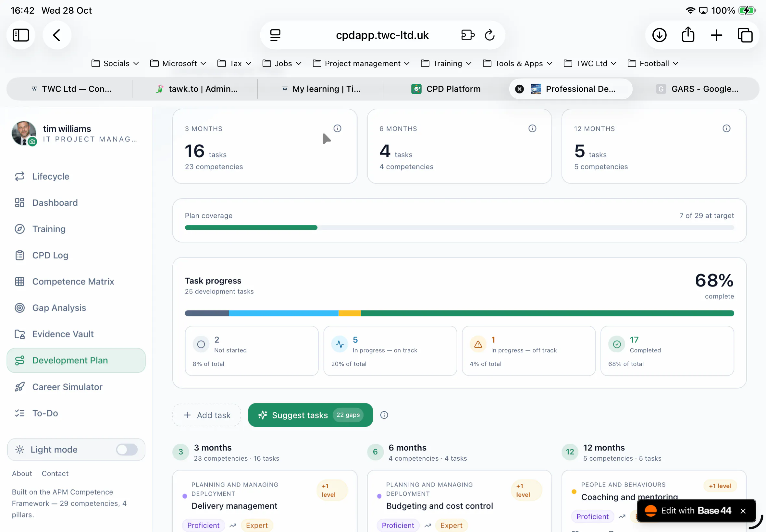Open the Contact link
The width and height of the screenshot is (766, 532).
55,474
